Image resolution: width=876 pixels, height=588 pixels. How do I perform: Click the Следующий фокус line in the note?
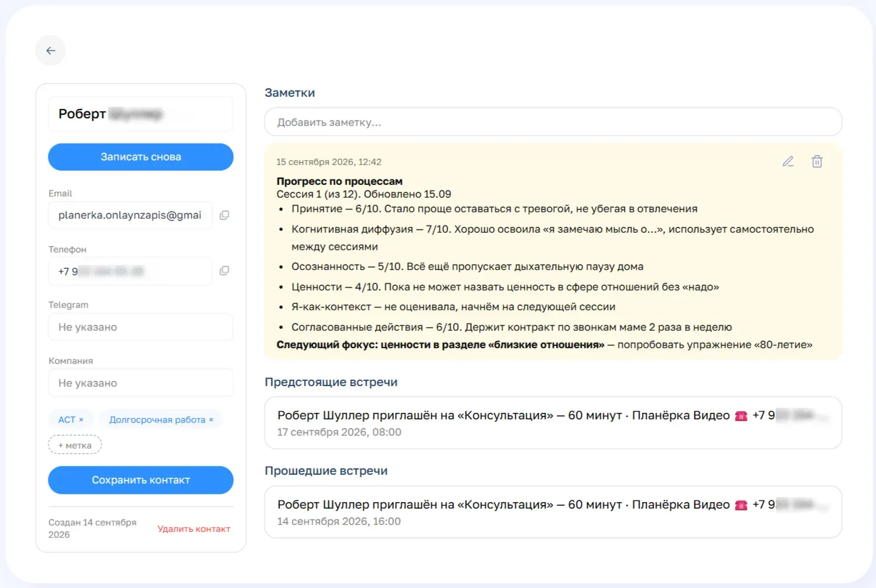point(545,345)
